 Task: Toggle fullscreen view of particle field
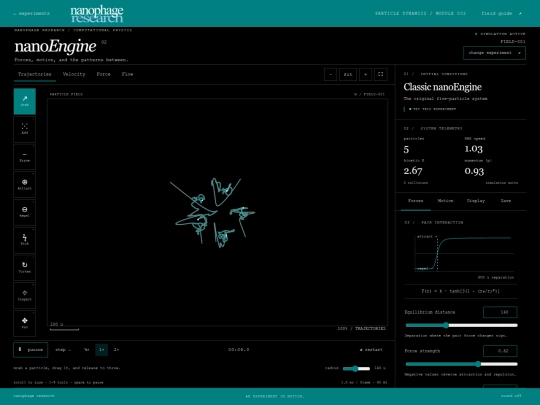tap(381, 74)
